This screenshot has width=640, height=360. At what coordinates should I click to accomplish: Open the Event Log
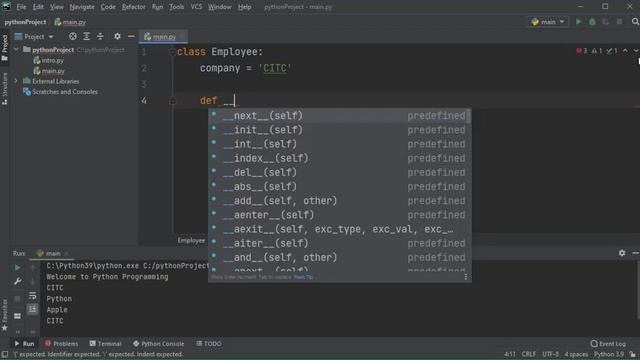point(608,344)
